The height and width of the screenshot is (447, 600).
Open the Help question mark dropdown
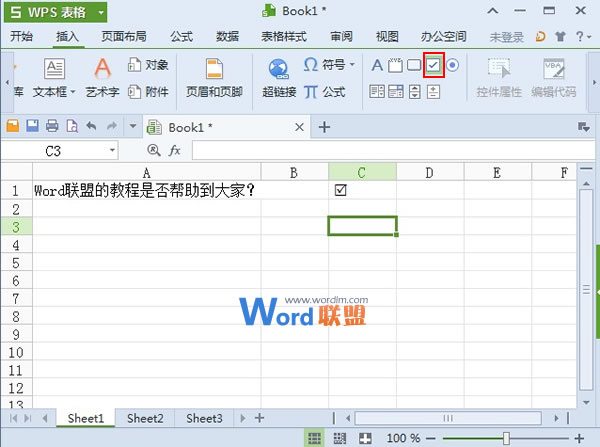(x=583, y=37)
